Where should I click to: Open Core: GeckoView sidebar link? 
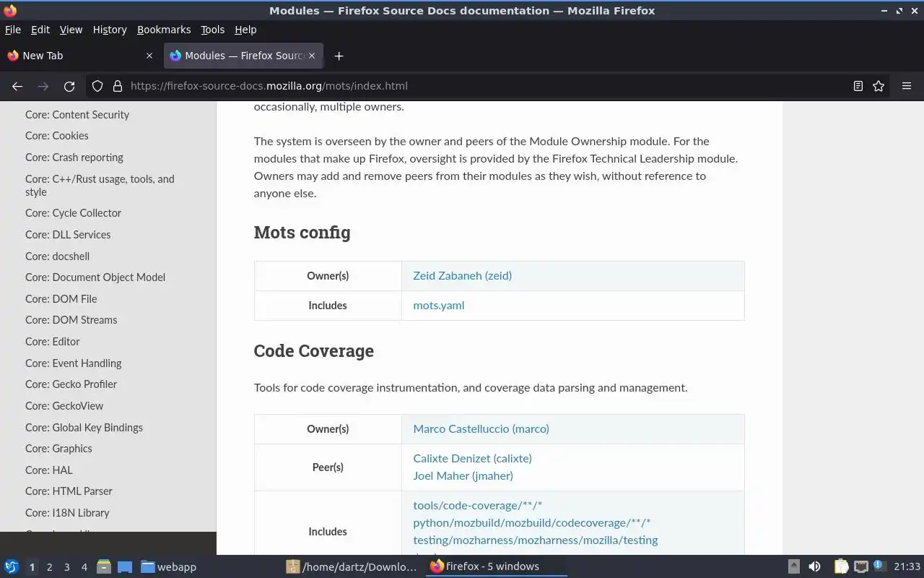64,406
